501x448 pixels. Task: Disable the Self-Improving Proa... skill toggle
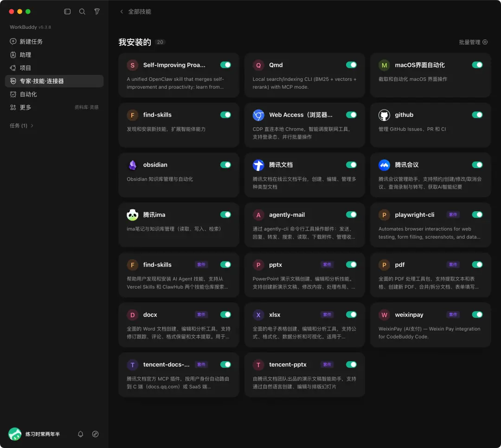click(225, 65)
